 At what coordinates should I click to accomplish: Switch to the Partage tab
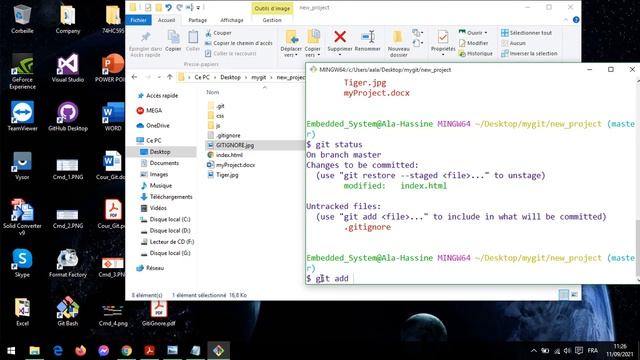coord(198,20)
